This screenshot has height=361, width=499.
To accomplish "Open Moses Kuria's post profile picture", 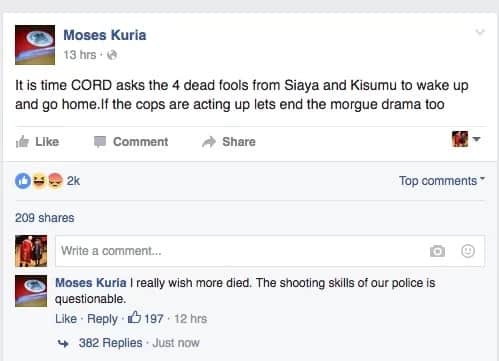I will 35,45.
